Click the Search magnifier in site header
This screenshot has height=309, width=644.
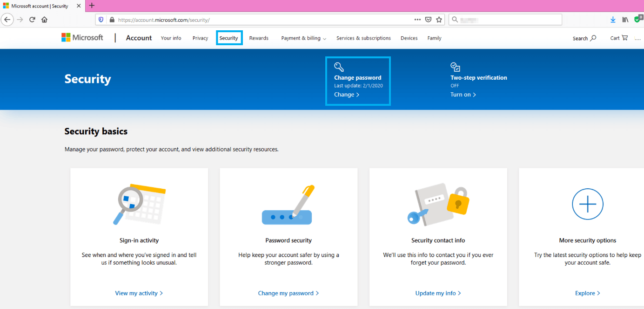(x=593, y=38)
